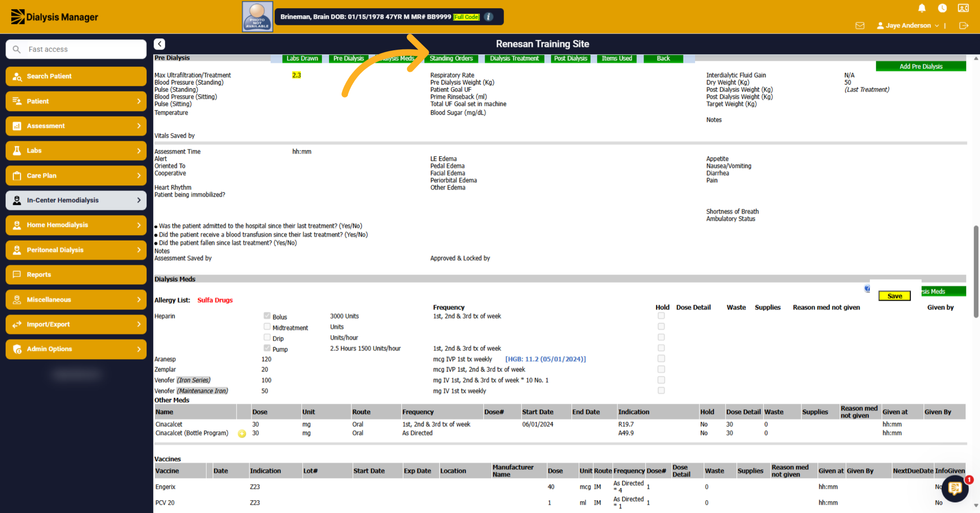Click the clock history icon

pos(942,8)
